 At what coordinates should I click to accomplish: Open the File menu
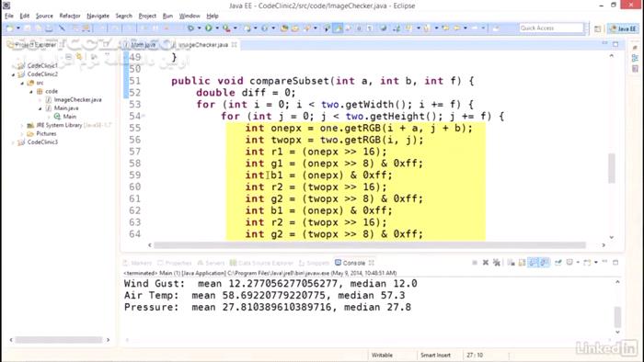(x=9, y=16)
